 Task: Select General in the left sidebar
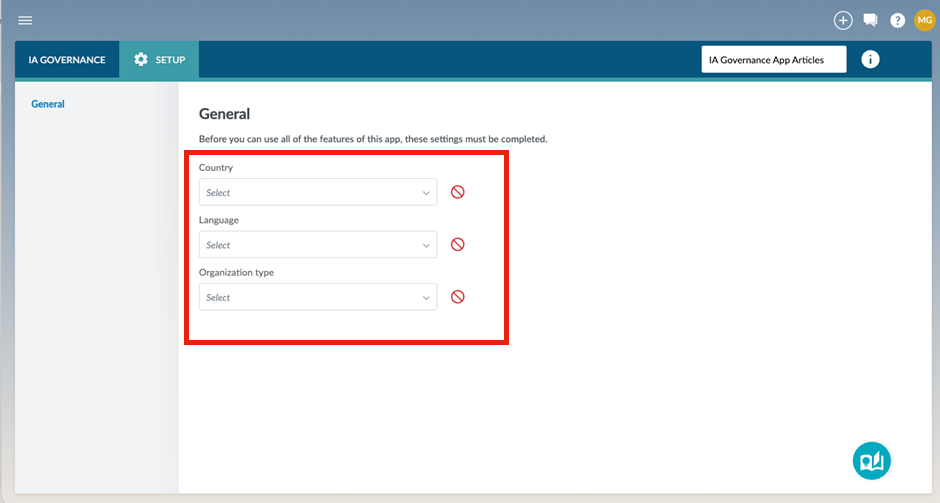click(x=48, y=104)
